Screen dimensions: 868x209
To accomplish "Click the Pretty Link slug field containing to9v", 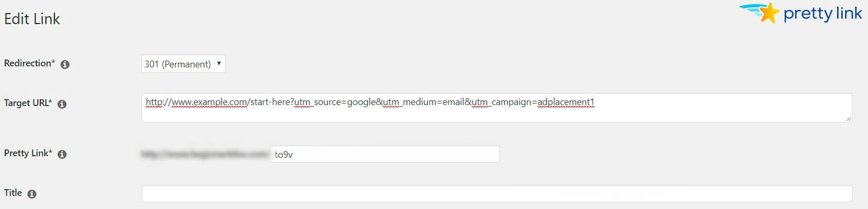I will (385, 154).
